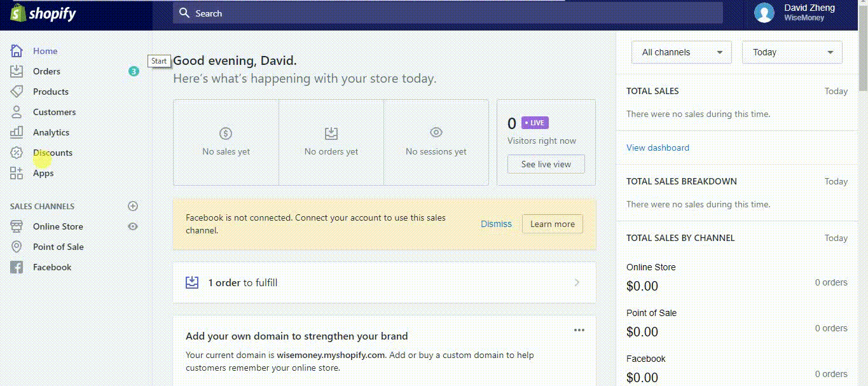Screen dimensions: 868x386
Task: Click TOTAL SALES BY CHANNEL heading
Action: click(680, 238)
